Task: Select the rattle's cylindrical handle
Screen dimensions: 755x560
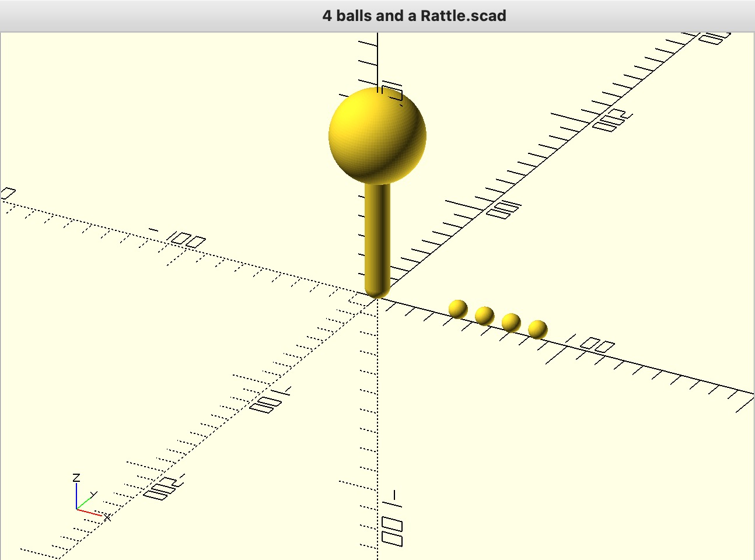Action: 377,233
